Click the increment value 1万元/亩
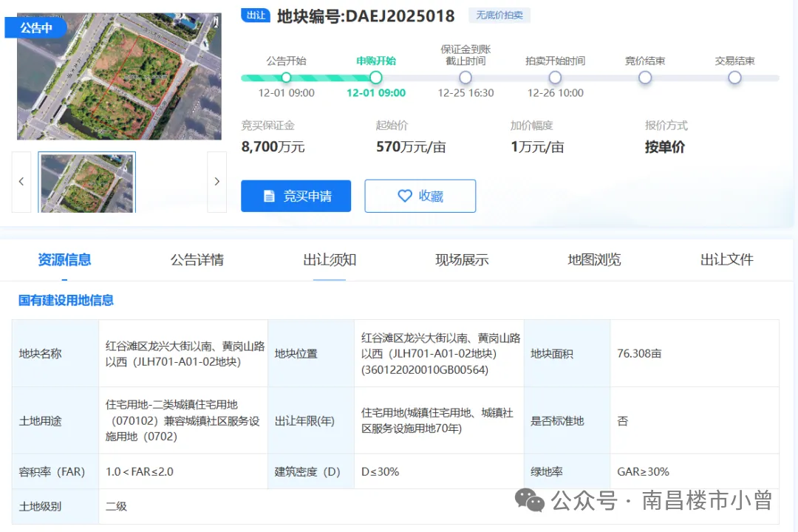Viewport: 798px width, 532px height. point(537,147)
